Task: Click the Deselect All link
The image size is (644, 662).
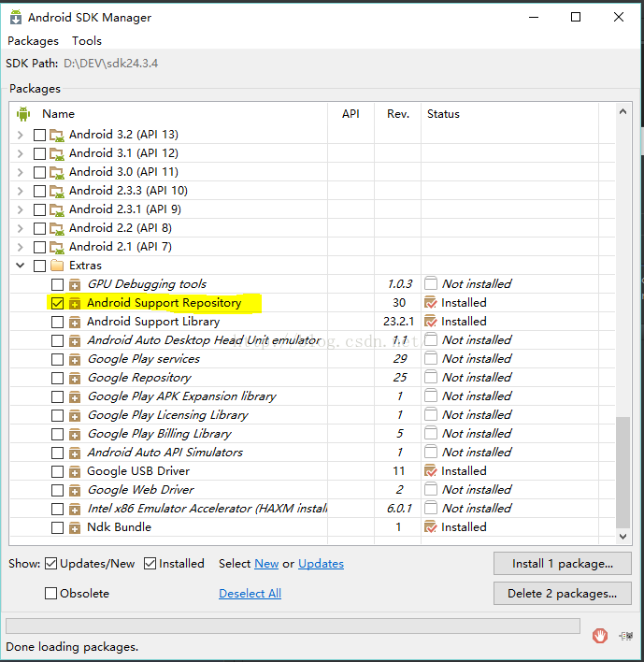Action: coord(250,594)
